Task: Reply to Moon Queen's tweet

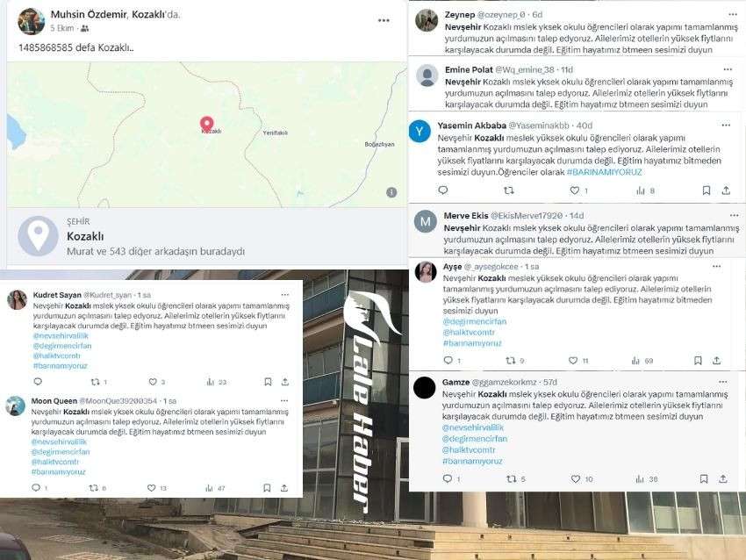Action: pyautogui.click(x=36, y=488)
